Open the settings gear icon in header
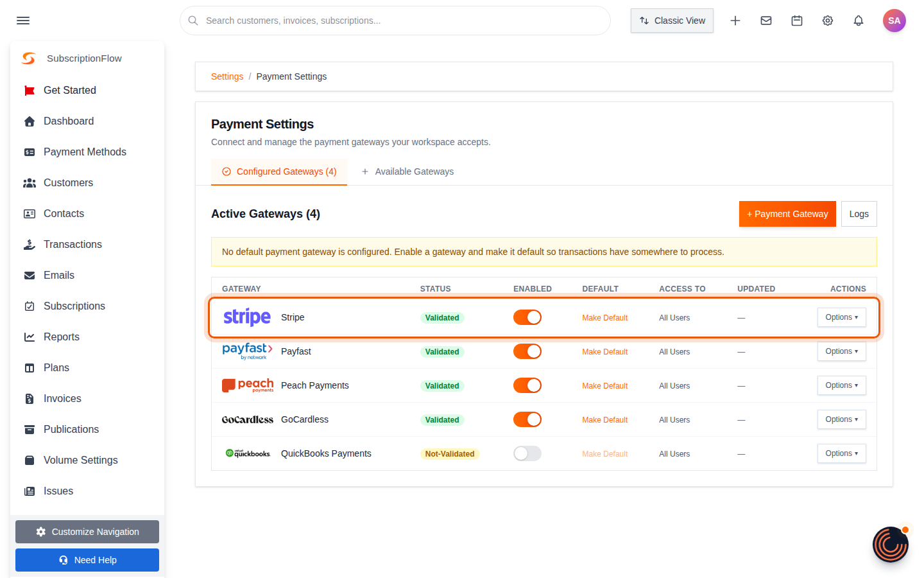The width and height of the screenshot is (924, 578). (x=828, y=21)
